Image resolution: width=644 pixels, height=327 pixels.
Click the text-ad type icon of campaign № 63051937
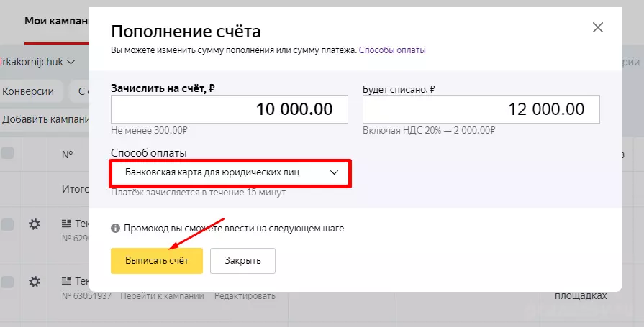click(x=66, y=281)
